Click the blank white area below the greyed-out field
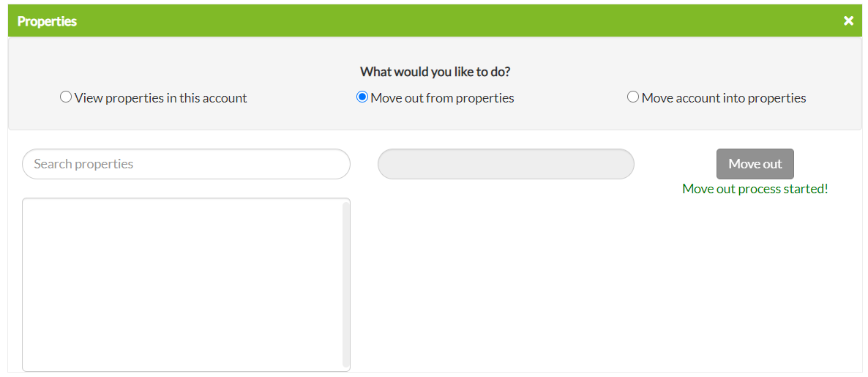 [x=506, y=278]
